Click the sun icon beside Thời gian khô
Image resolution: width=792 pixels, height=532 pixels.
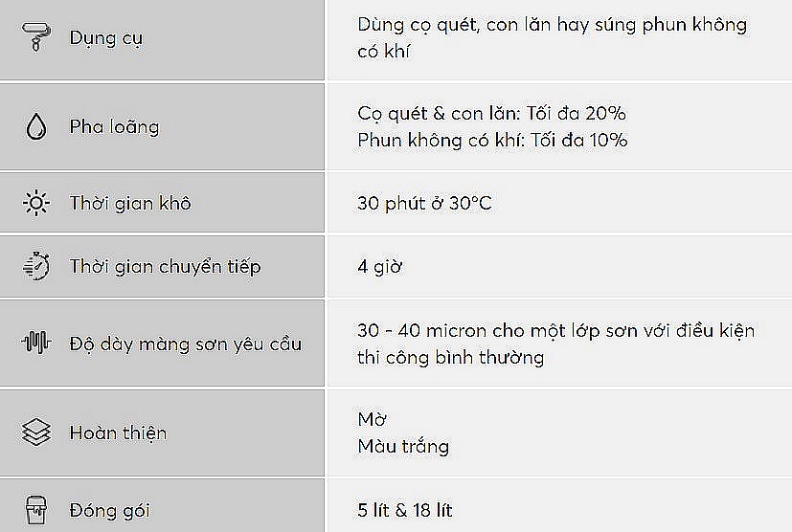(35, 203)
